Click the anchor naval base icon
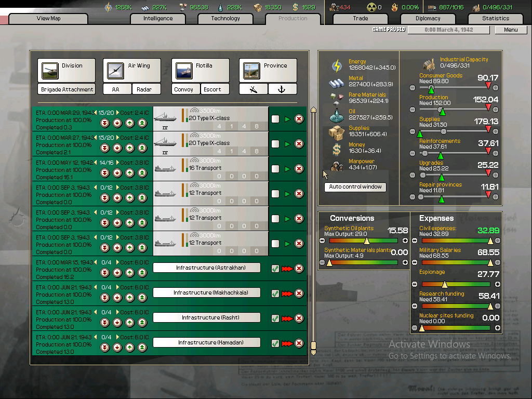This screenshot has width=532, height=399. click(282, 89)
